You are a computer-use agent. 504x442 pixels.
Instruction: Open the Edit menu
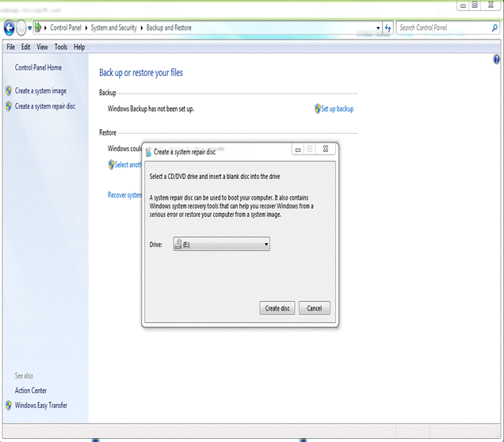[25, 48]
